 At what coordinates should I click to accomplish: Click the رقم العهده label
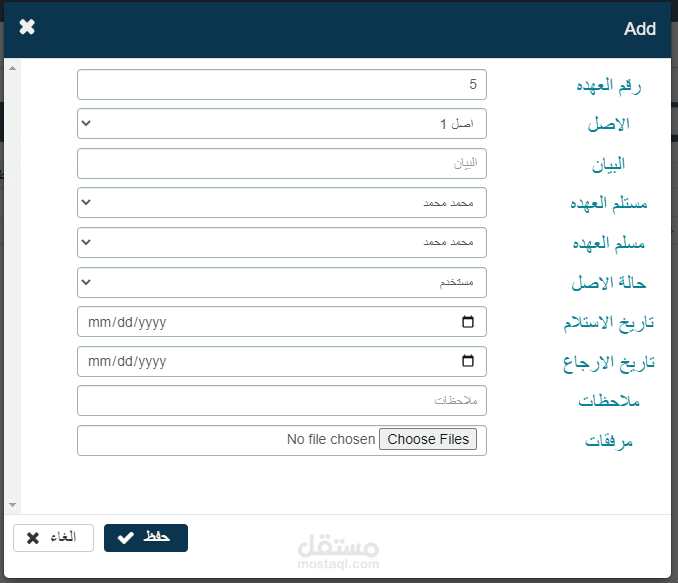click(608, 85)
